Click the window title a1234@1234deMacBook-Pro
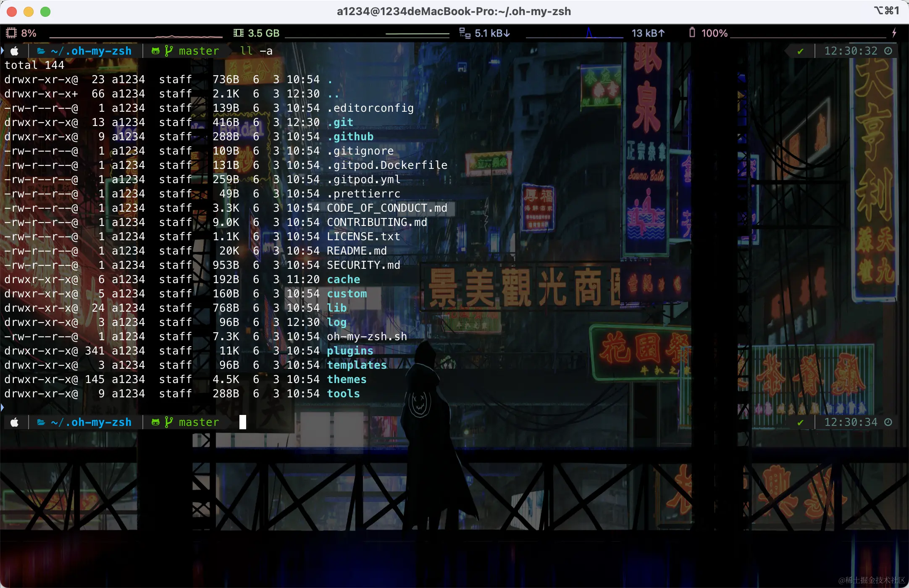 [x=454, y=11]
